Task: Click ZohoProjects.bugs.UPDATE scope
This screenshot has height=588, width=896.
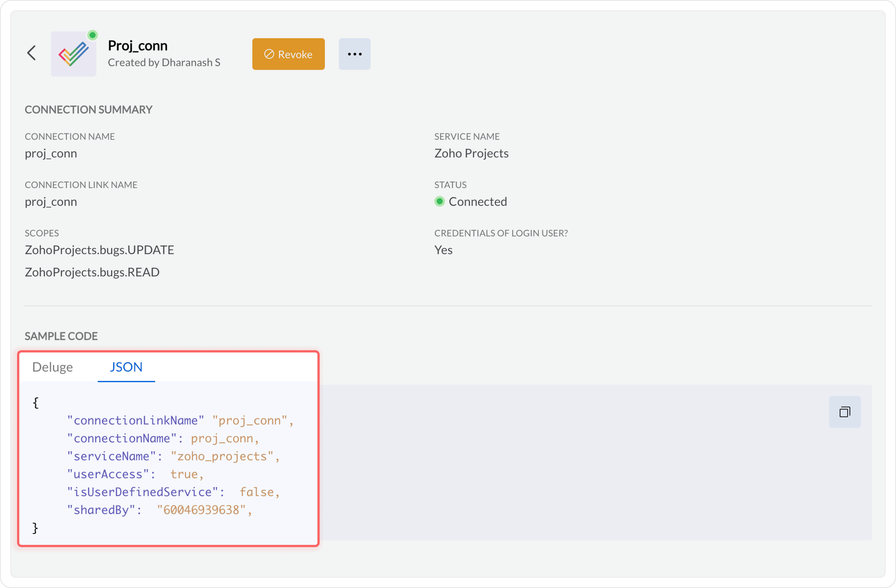Action: point(99,250)
